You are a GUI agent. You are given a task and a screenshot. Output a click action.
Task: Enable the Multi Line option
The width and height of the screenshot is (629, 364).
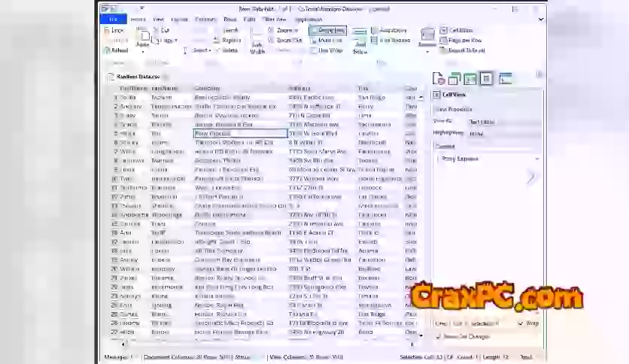pyautogui.click(x=314, y=40)
